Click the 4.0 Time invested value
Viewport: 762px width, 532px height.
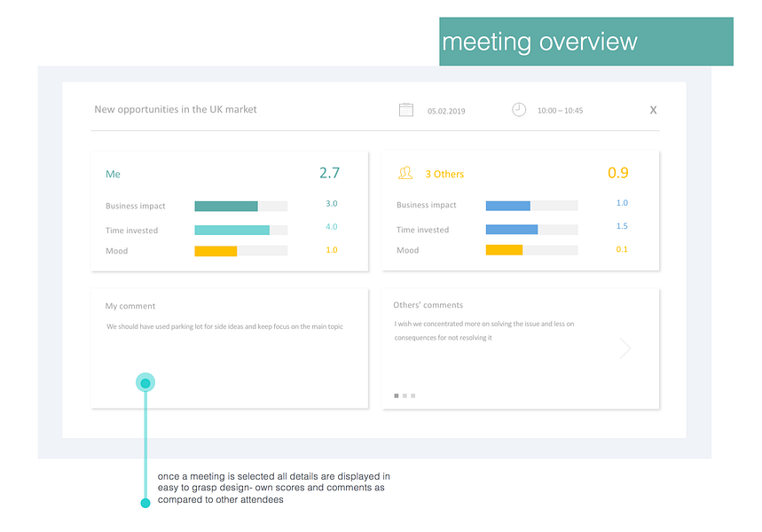point(332,227)
